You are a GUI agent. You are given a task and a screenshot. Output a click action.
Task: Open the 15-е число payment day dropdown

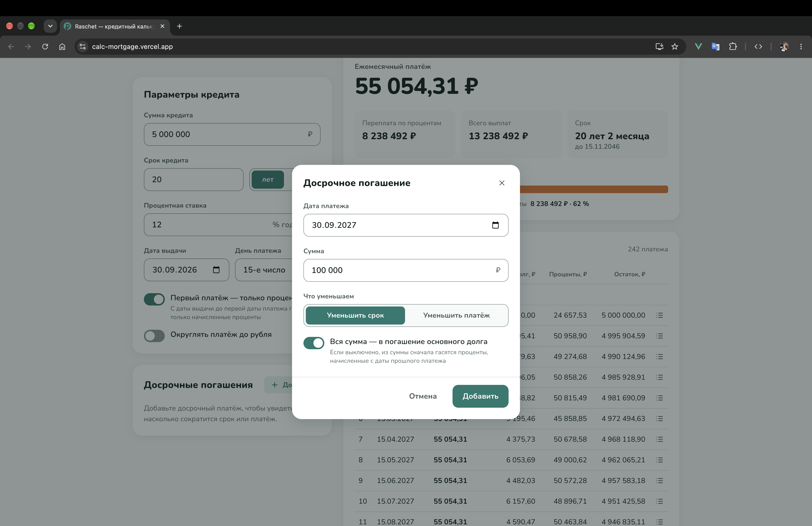263,270
